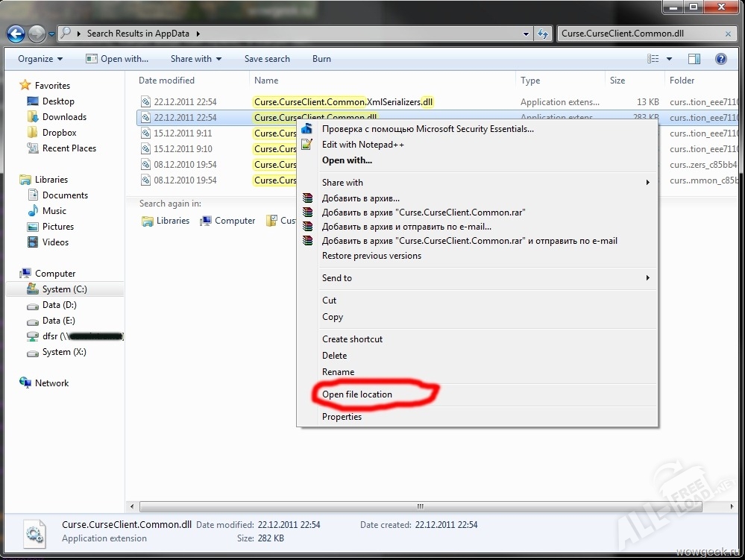Screen dimensions: 745x560
Task: Click the Network icon in the sidebar
Action: click(25, 383)
